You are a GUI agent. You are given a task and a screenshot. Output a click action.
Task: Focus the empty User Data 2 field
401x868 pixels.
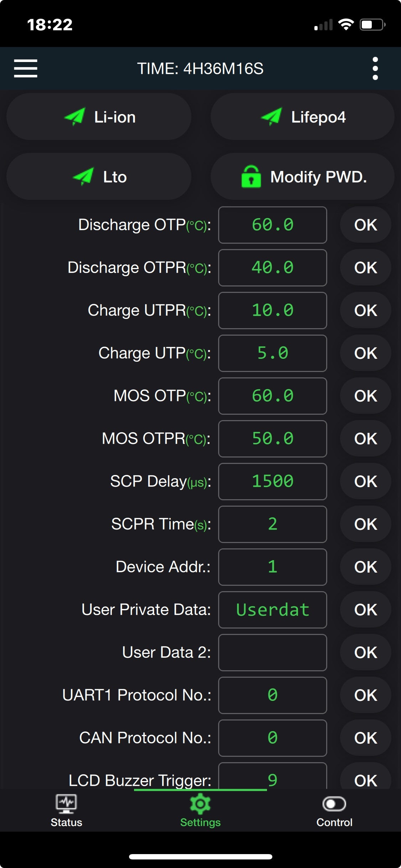[272, 652]
